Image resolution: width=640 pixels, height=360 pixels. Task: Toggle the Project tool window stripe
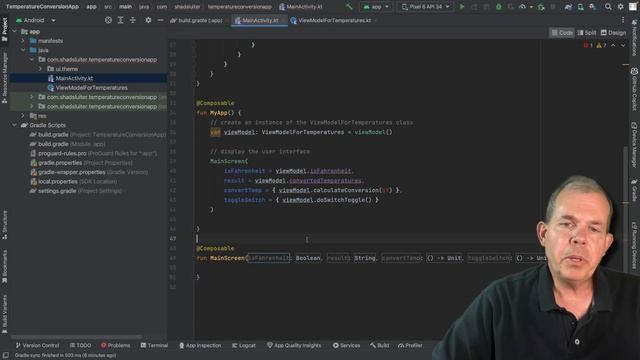click(4, 29)
